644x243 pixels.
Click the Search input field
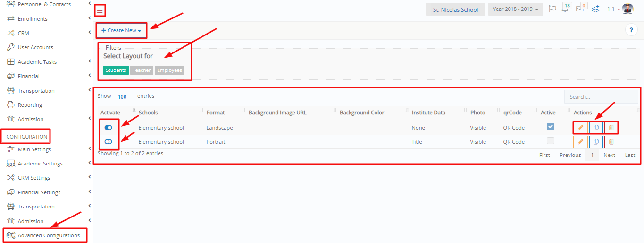(x=601, y=97)
